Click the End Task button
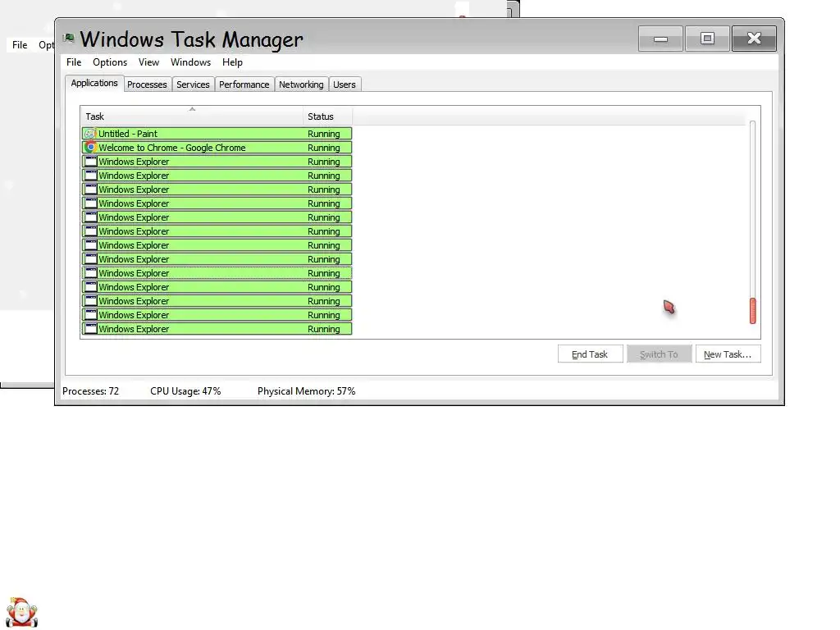The image size is (840, 630). 590,354
